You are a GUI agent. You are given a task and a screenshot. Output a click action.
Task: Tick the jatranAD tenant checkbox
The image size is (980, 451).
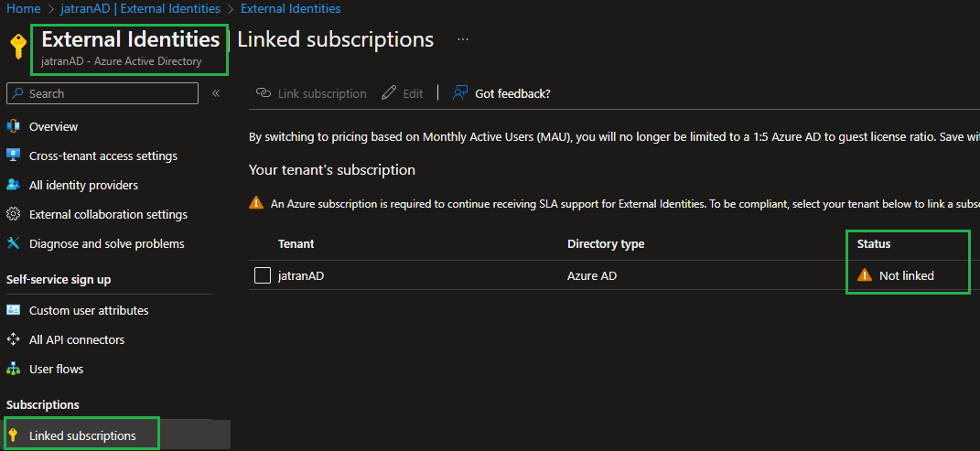pyautogui.click(x=263, y=275)
